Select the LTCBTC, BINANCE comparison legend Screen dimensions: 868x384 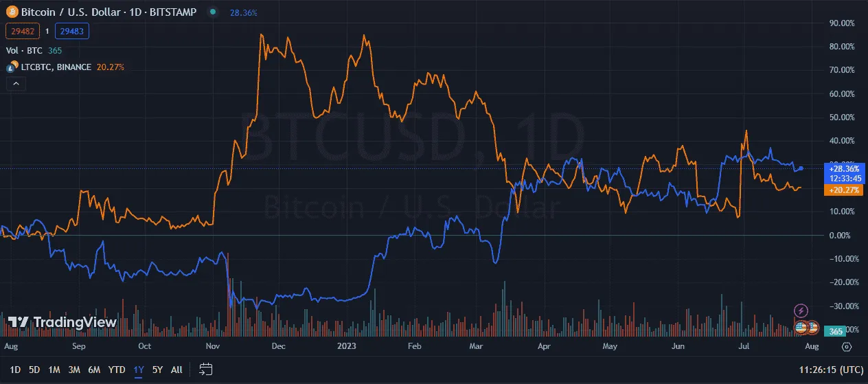click(x=56, y=67)
